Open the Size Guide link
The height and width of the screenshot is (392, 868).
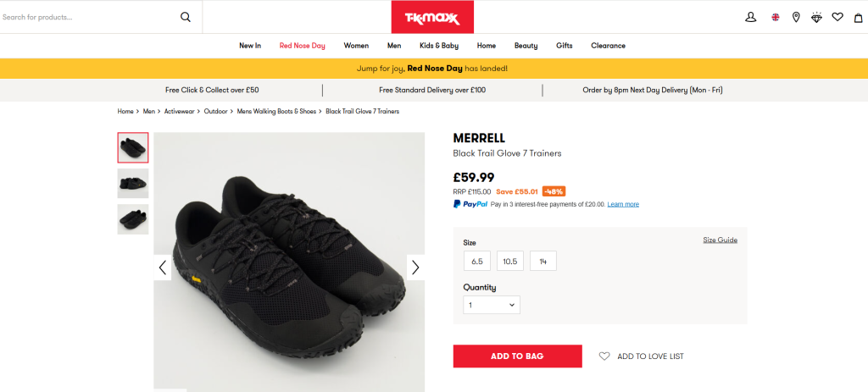(720, 240)
